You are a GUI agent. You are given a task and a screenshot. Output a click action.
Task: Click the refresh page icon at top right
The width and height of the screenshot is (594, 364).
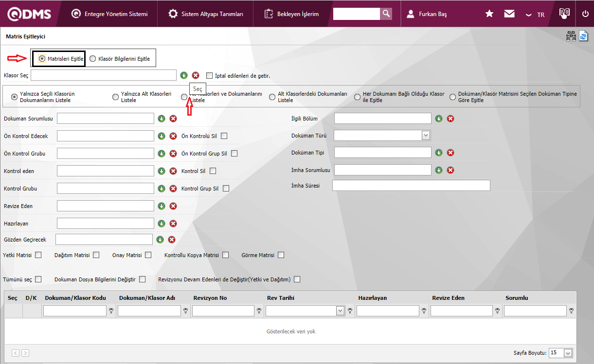583,36
